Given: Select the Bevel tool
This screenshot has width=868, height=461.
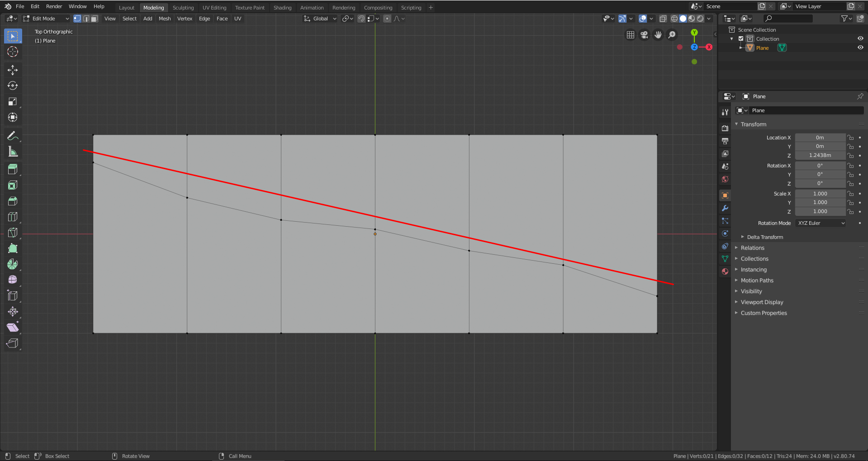Looking at the screenshot, I should coord(13,201).
